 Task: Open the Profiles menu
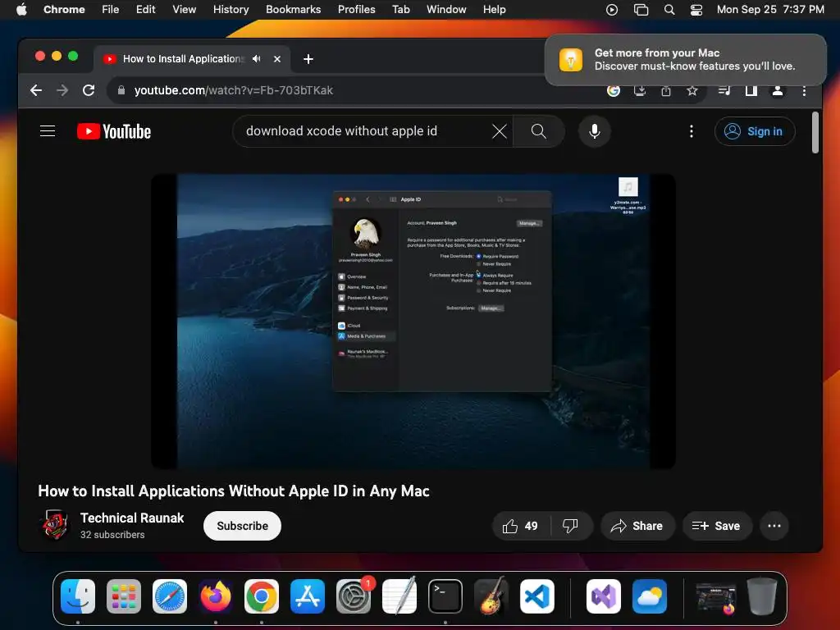point(356,10)
